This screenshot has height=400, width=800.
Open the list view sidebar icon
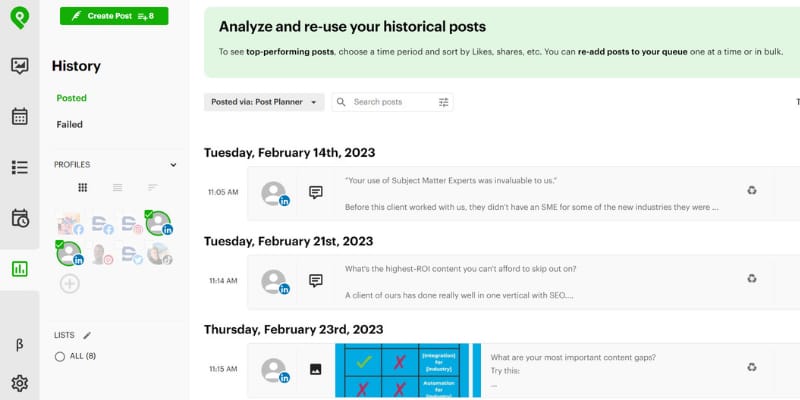(x=19, y=167)
